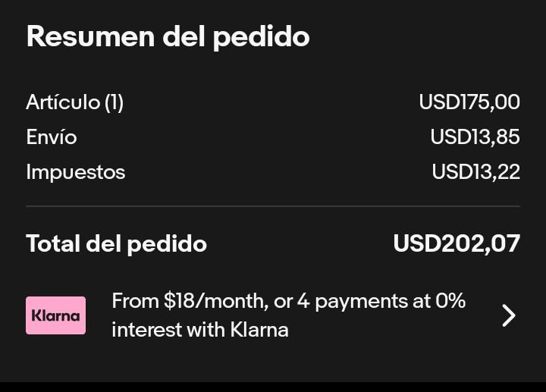Screen dimensions: 546x392
Task: Open Klarna details via right chevron arrow
Action: [509, 315]
